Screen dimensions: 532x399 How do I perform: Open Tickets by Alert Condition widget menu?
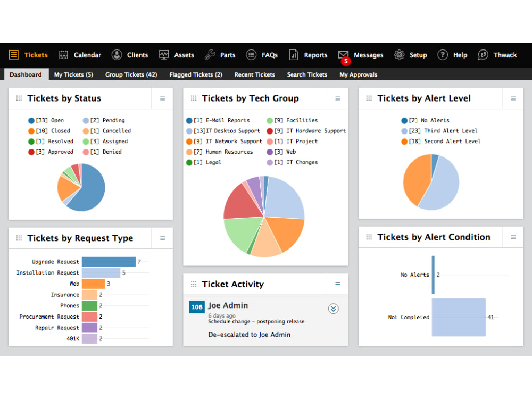click(513, 237)
